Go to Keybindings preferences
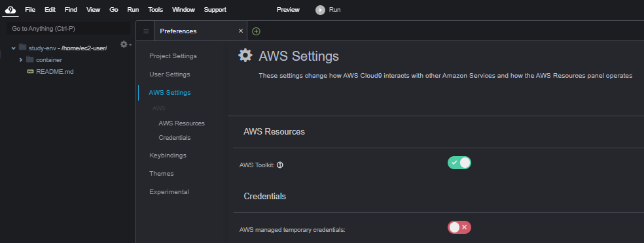The height and width of the screenshot is (243, 644). click(168, 155)
